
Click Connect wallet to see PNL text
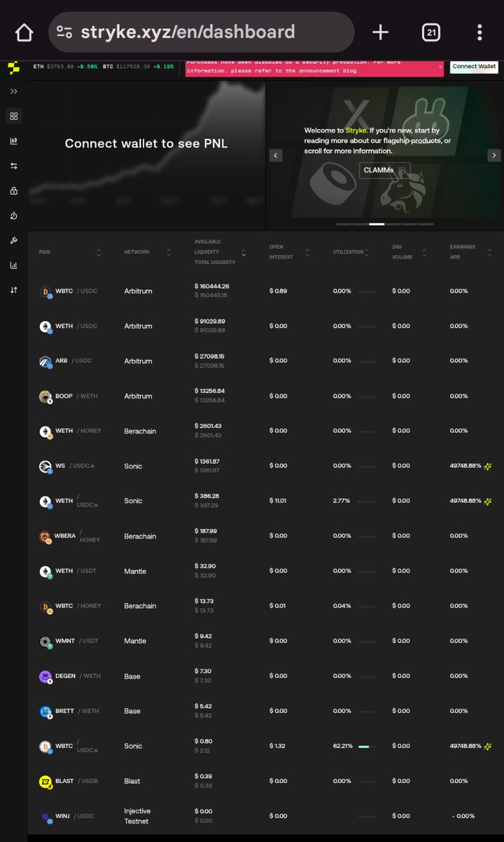tap(146, 143)
